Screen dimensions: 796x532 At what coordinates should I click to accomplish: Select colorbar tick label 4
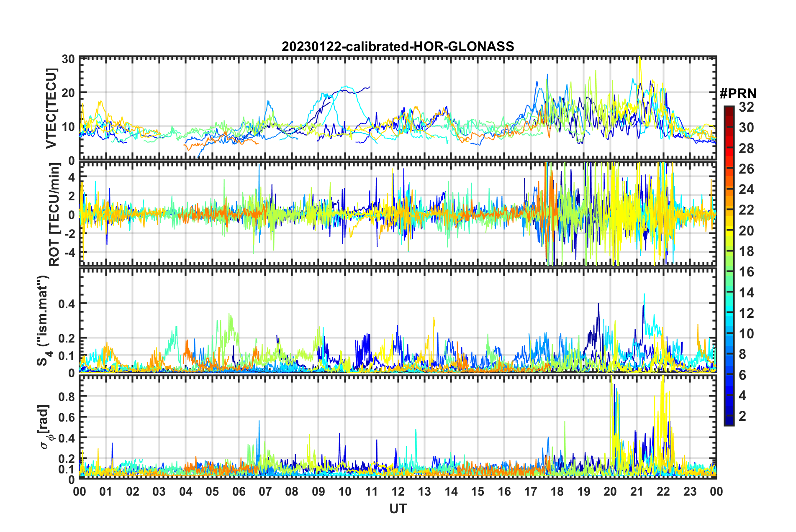click(x=742, y=396)
